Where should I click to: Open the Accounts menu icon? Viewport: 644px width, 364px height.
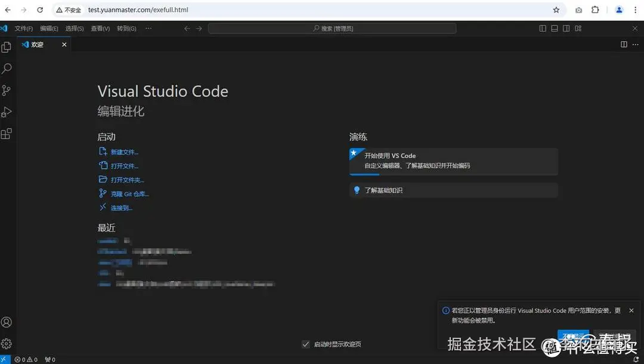click(6, 322)
